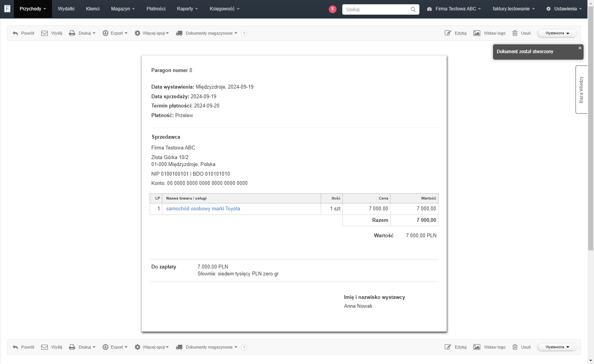594x364 pixels.
Task: Click the bottom Usuń trash icon
Action: tap(515, 347)
